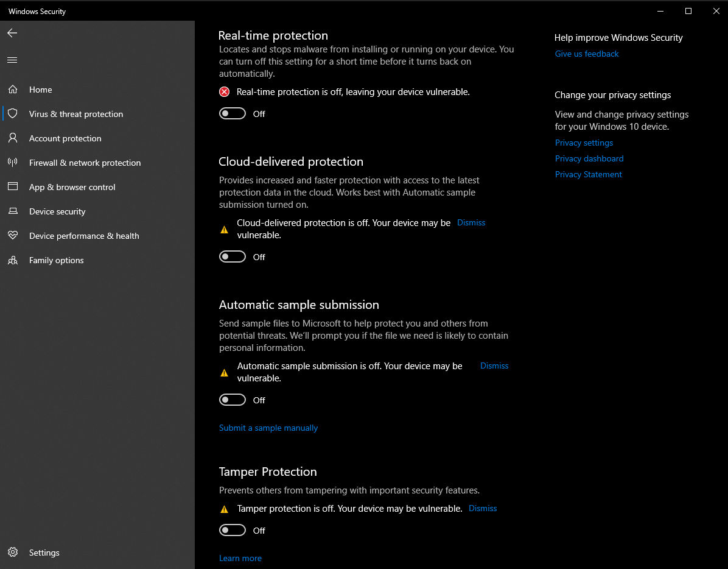Click the App & browser control icon
The height and width of the screenshot is (569, 728).
pyautogui.click(x=12, y=187)
